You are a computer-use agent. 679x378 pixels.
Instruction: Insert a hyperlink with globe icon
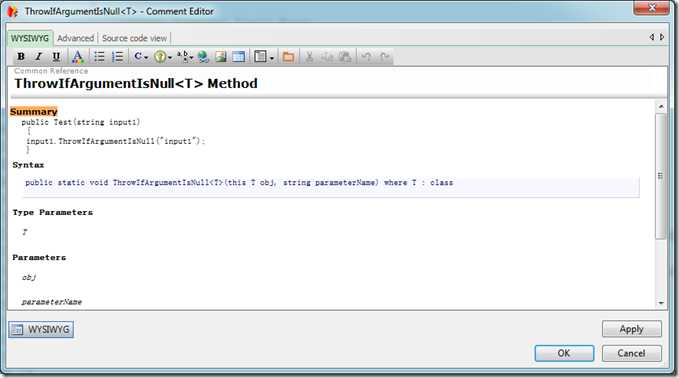[203, 56]
